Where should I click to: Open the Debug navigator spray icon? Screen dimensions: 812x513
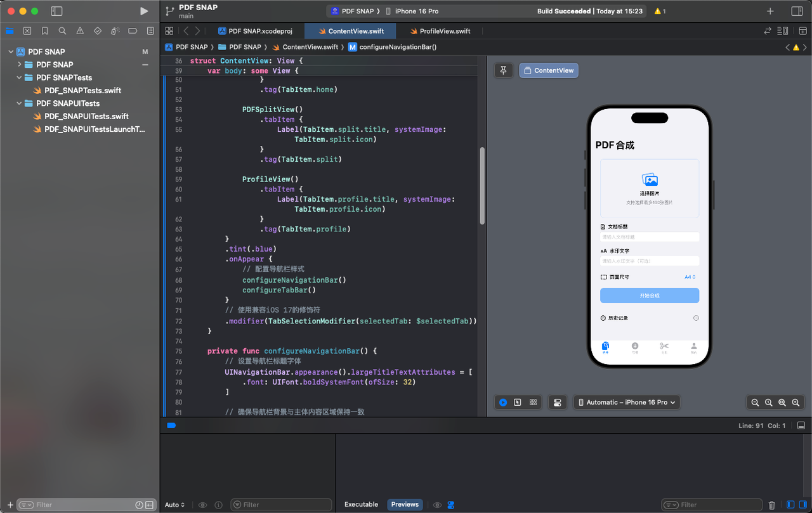click(x=115, y=30)
